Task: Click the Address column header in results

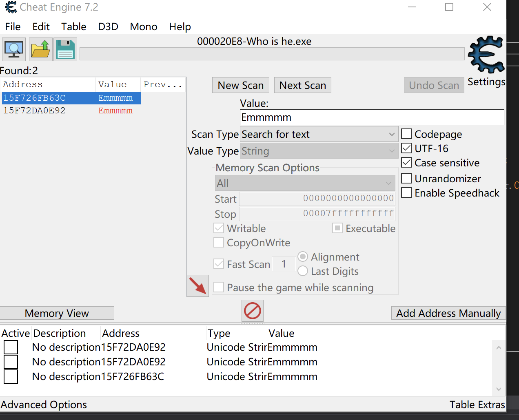Action: click(48, 84)
